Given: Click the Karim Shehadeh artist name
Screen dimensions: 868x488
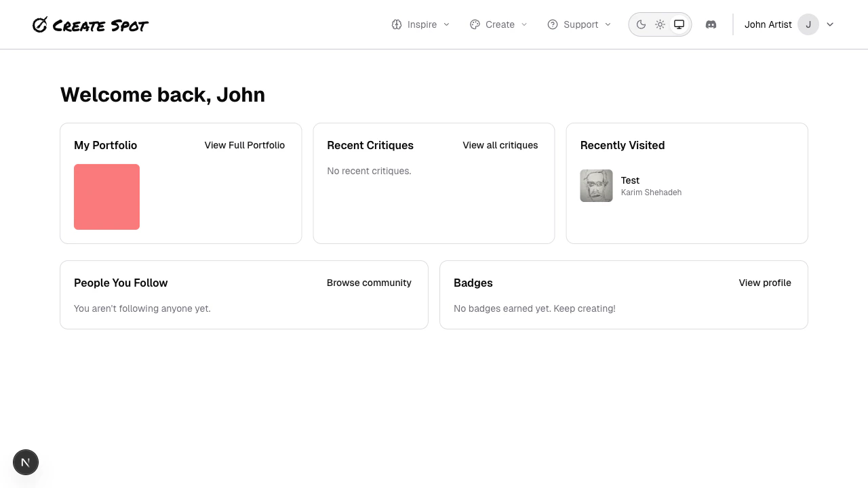Looking at the screenshot, I should tap(651, 192).
